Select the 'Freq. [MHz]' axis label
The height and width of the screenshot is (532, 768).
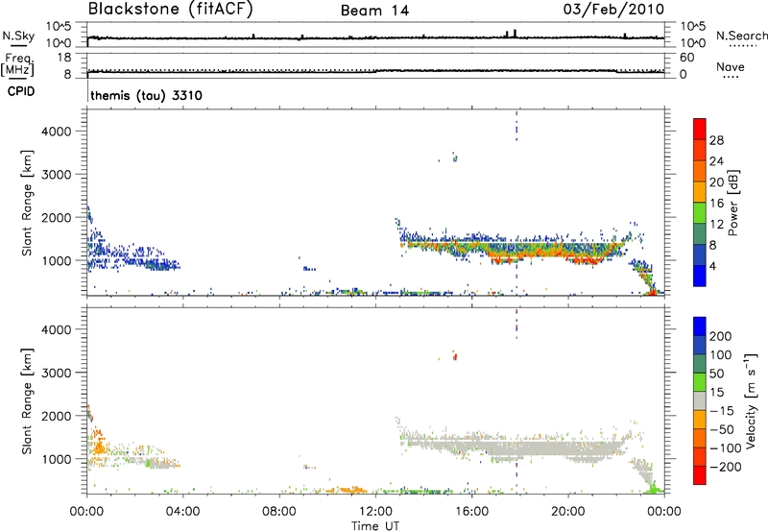[18, 64]
